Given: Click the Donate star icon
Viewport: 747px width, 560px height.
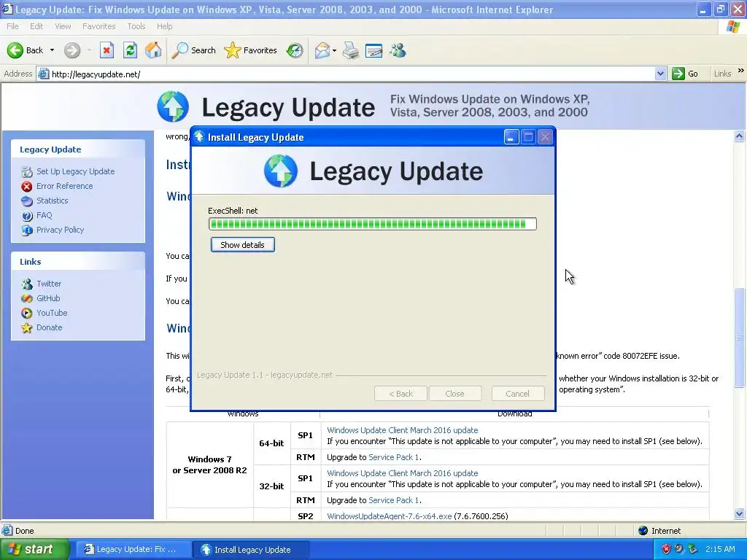Looking at the screenshot, I should click(27, 328).
